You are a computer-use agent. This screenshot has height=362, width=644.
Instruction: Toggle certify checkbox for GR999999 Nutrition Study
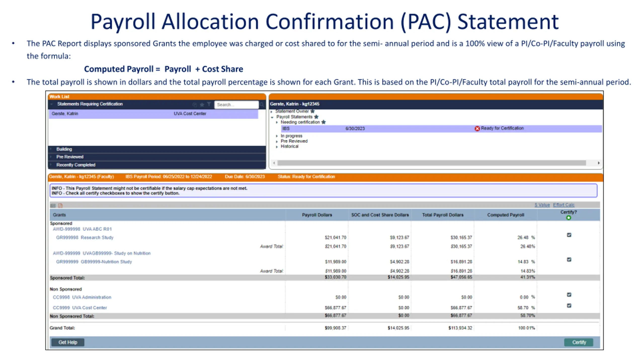pyautogui.click(x=569, y=259)
